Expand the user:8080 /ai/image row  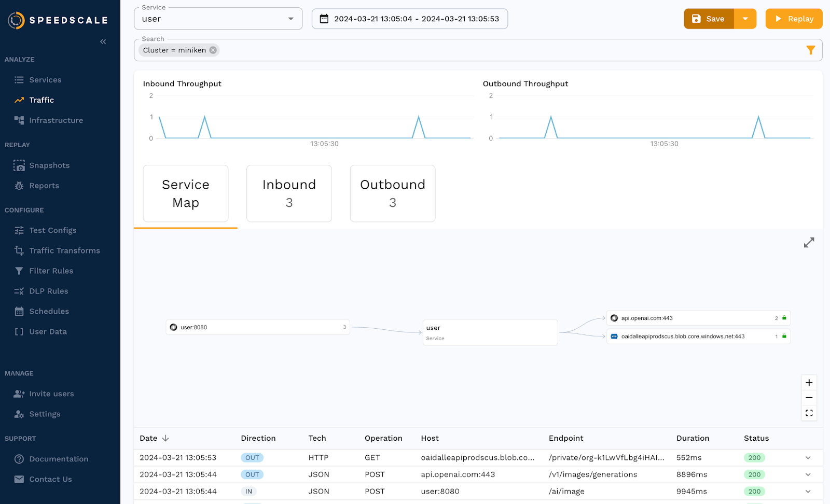tap(808, 492)
